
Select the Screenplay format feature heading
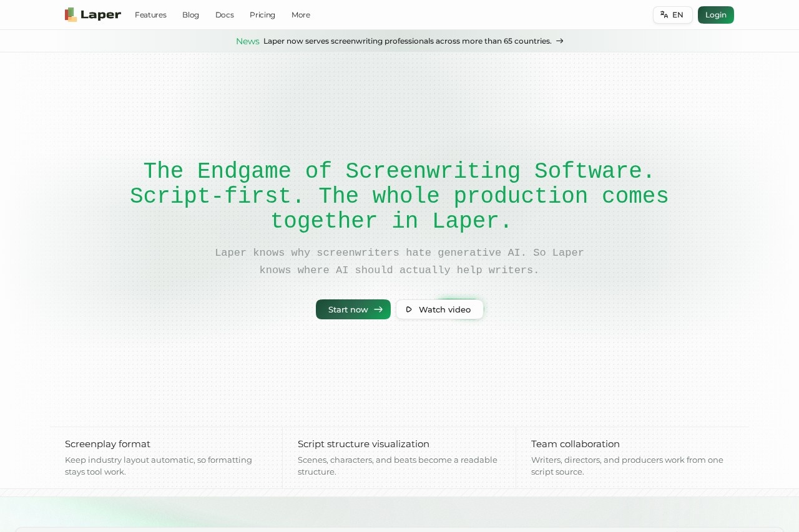coord(107,444)
